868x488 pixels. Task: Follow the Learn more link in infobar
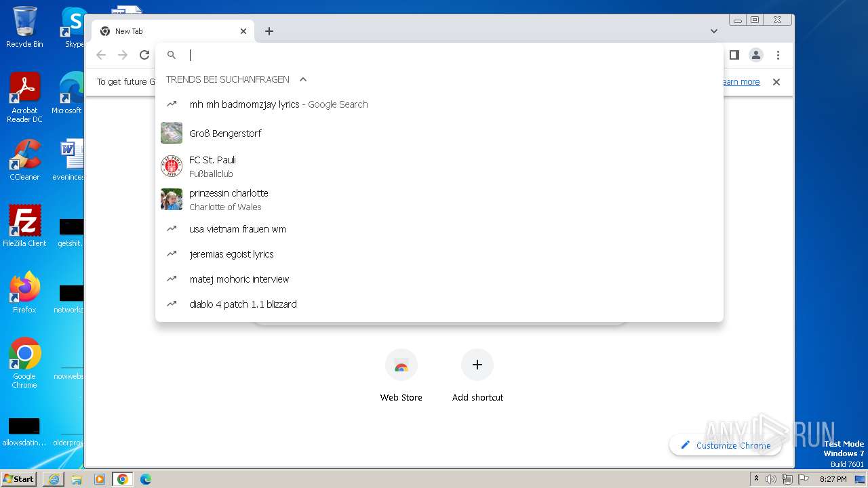pyautogui.click(x=741, y=82)
